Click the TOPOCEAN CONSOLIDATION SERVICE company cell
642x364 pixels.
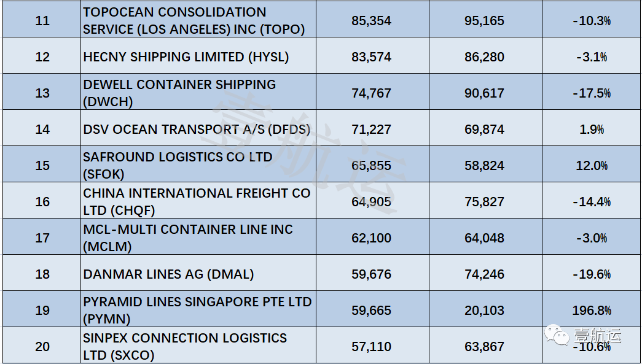(x=194, y=20)
